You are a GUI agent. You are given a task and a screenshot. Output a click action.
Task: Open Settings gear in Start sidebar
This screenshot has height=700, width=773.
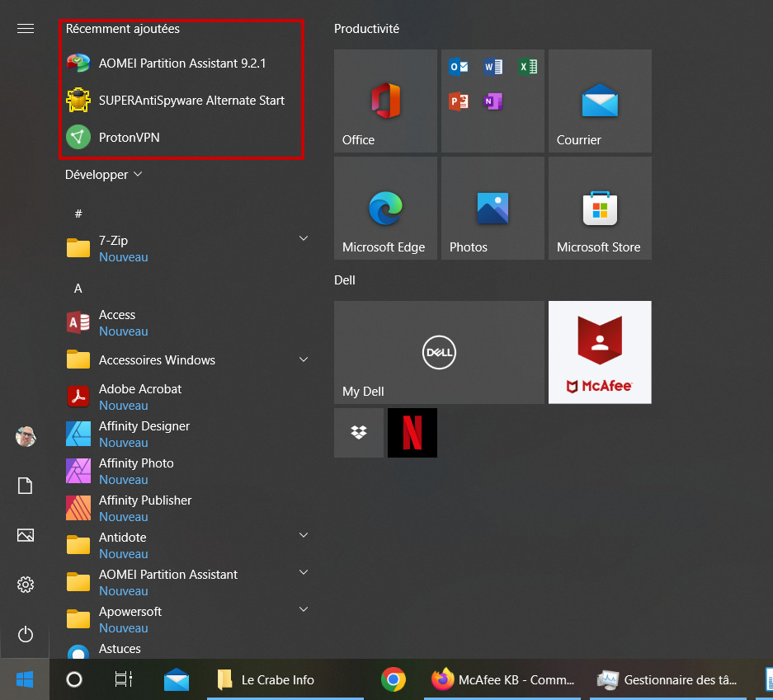click(x=25, y=585)
